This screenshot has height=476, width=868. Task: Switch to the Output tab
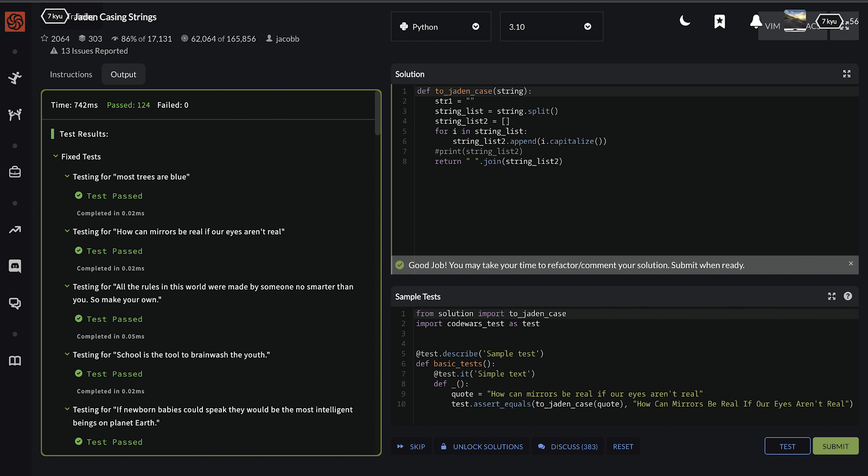(124, 74)
